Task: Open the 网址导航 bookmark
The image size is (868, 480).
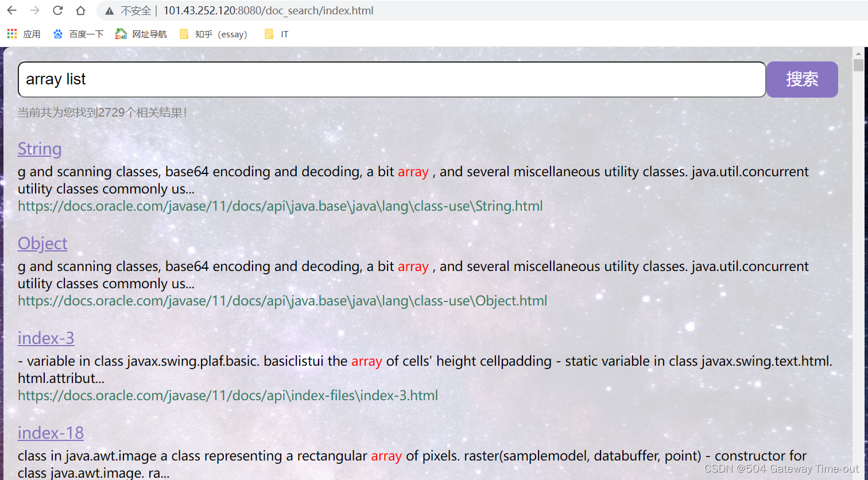Action: pos(141,34)
